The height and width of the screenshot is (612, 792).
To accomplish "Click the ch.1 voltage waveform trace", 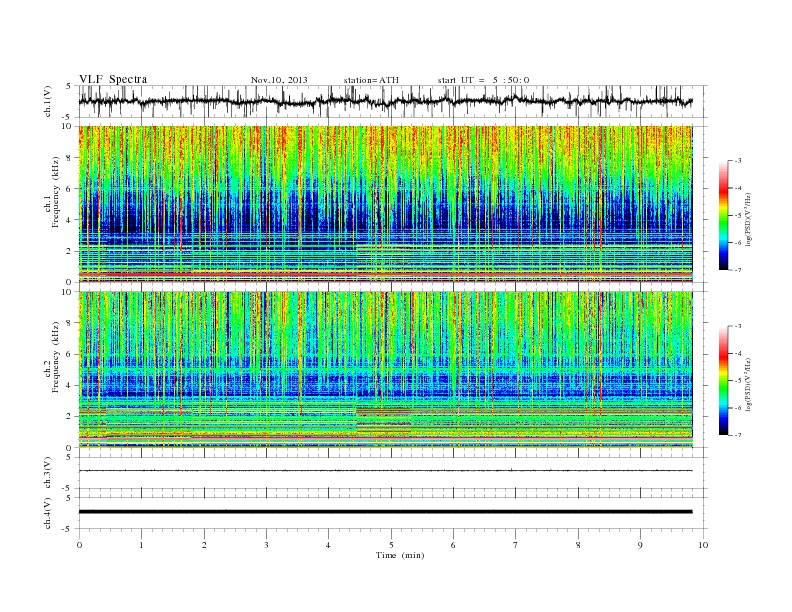I will point(385,101).
